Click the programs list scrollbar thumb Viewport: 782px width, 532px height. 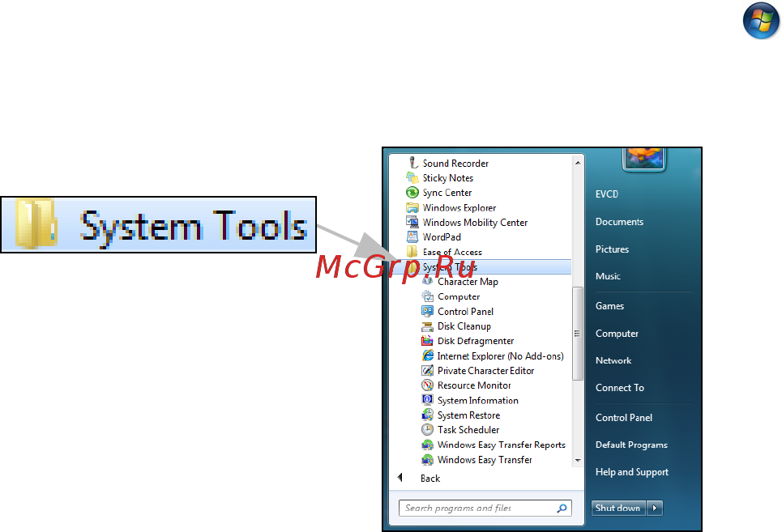coord(578,334)
